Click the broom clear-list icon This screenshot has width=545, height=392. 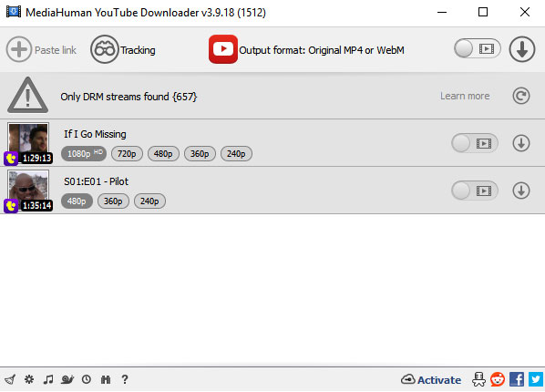pos(10,379)
